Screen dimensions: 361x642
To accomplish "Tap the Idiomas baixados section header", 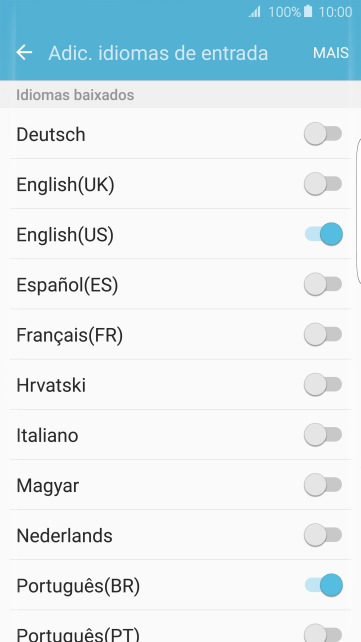I will pyautogui.click(x=75, y=95).
